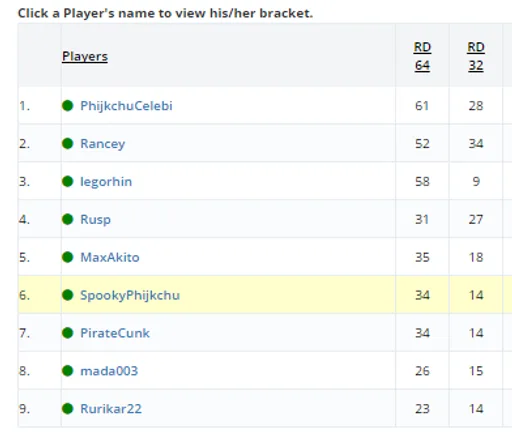Open PirateCunk's bracket

tap(115, 333)
